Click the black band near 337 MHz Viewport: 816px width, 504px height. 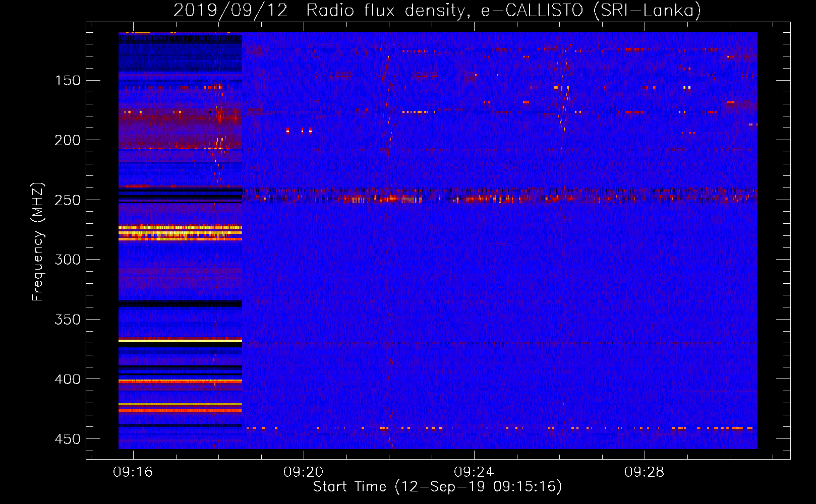[180, 303]
